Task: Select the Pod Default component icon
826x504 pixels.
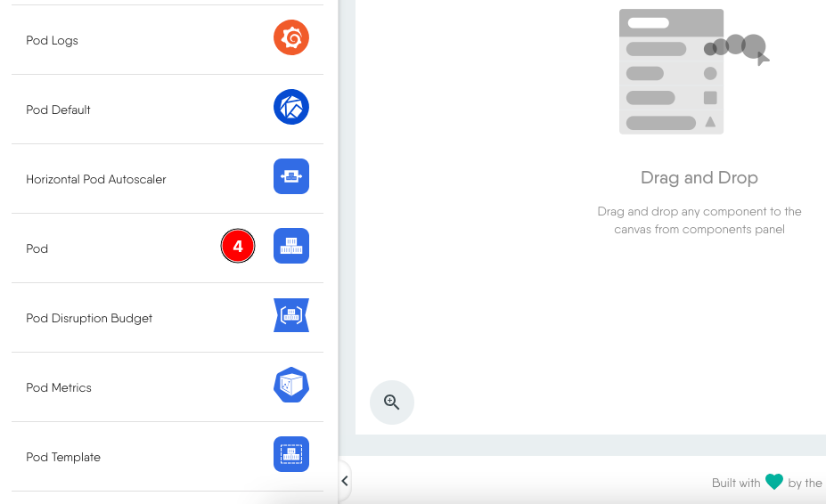Action: (290, 108)
